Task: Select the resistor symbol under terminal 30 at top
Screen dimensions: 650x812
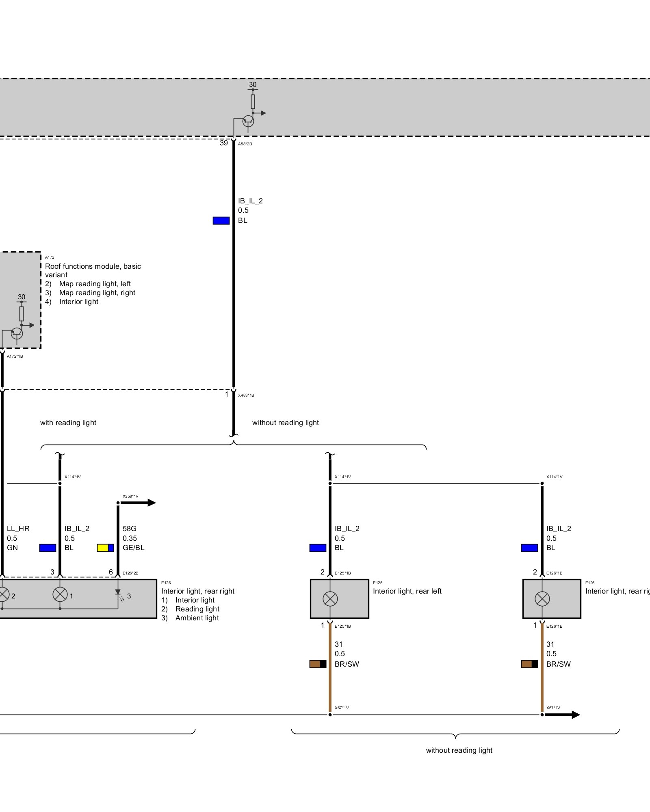Action: pyautogui.click(x=253, y=101)
